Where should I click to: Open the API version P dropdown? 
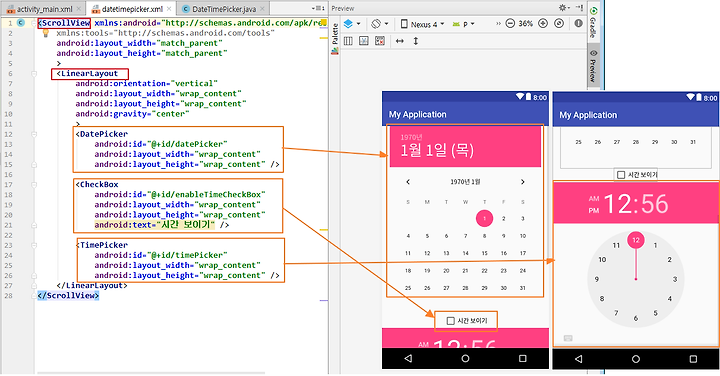pos(464,24)
